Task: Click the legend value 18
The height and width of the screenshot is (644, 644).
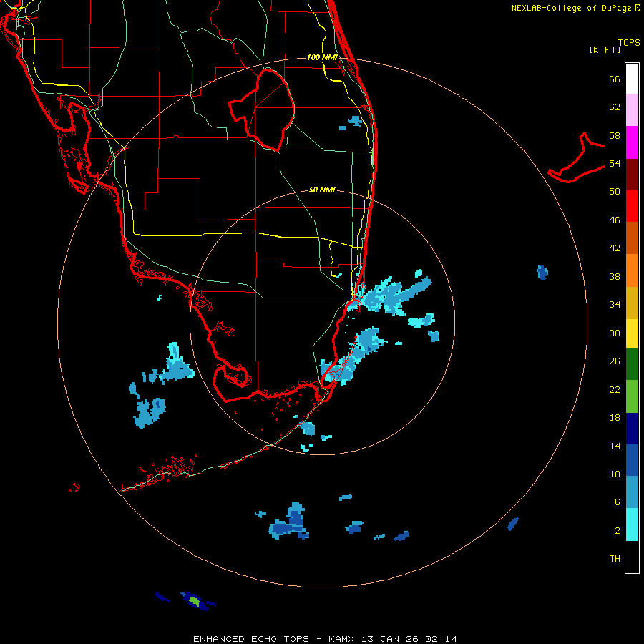Action: 615,418
